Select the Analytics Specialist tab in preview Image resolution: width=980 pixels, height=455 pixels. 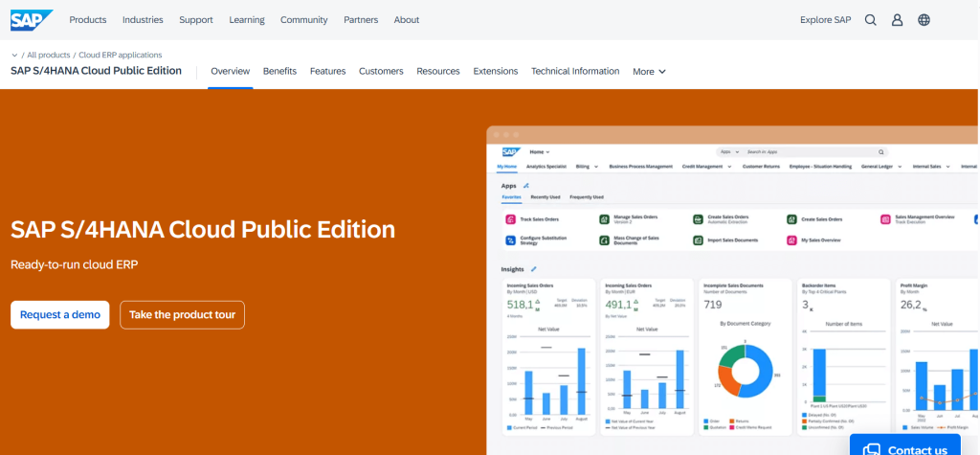546,167
